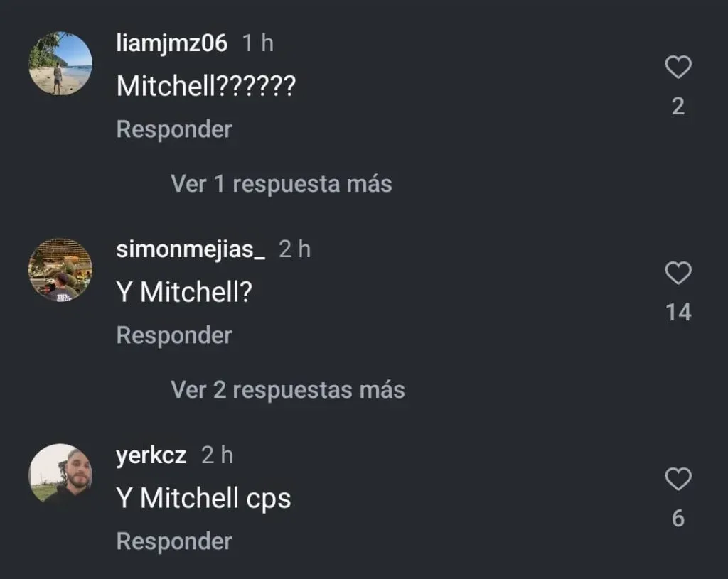
Task: Visit the simonmejias_ profile via username
Action: [x=191, y=249]
